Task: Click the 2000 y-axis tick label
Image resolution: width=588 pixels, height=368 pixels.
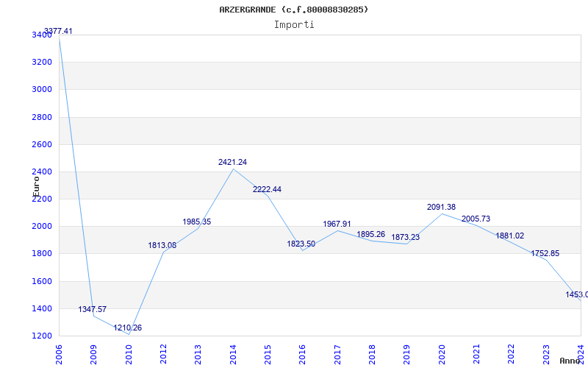Action: tap(42, 227)
